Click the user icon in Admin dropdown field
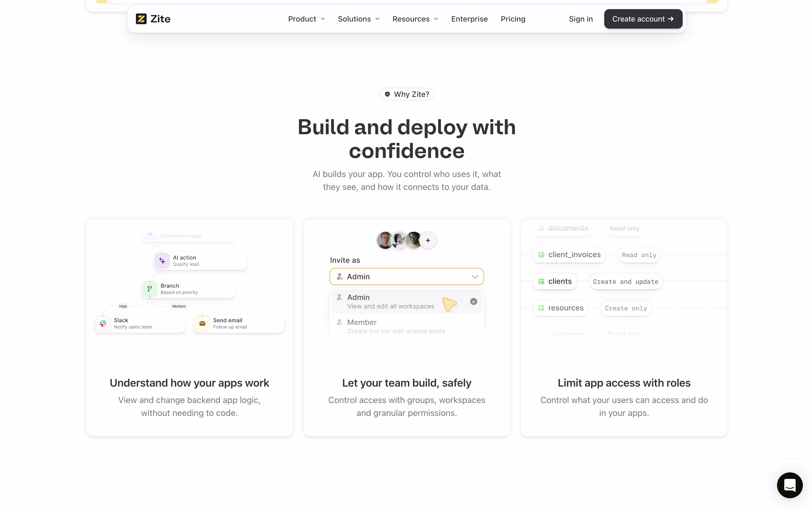 340,277
